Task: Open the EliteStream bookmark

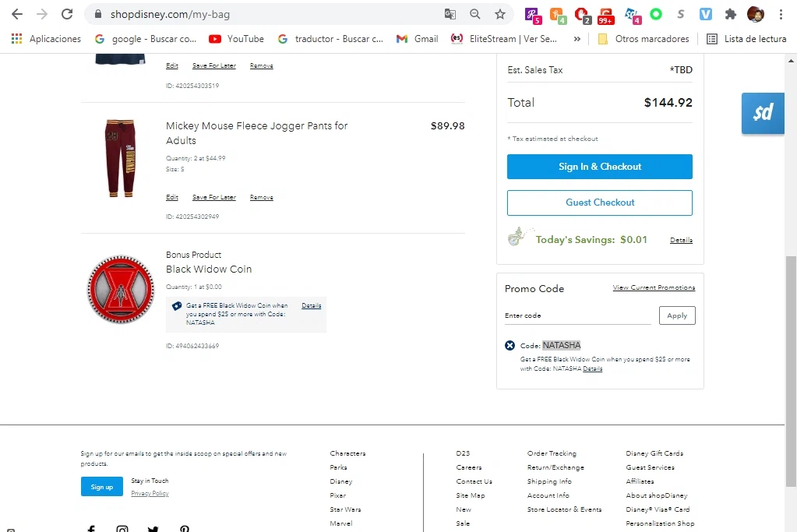Action: (504, 39)
